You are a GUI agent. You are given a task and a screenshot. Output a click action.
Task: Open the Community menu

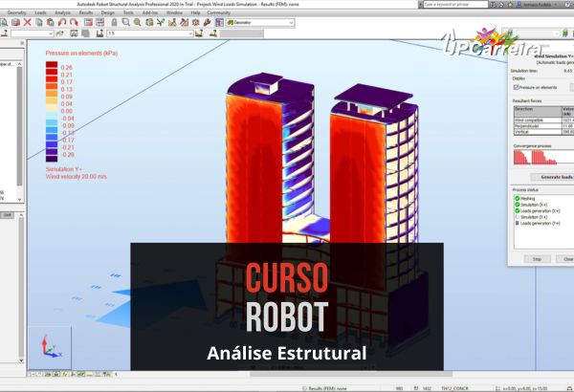(218, 12)
